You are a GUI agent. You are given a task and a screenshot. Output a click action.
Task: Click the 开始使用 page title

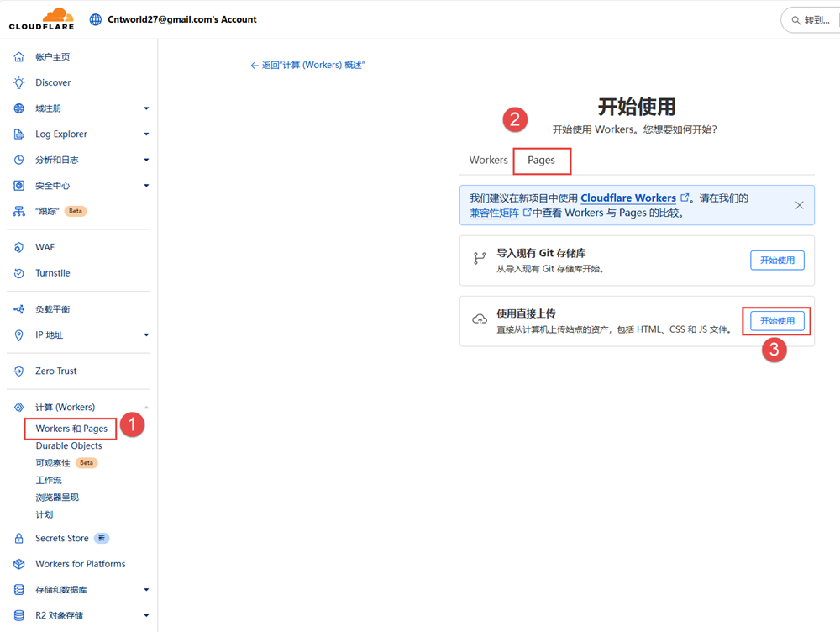click(637, 107)
